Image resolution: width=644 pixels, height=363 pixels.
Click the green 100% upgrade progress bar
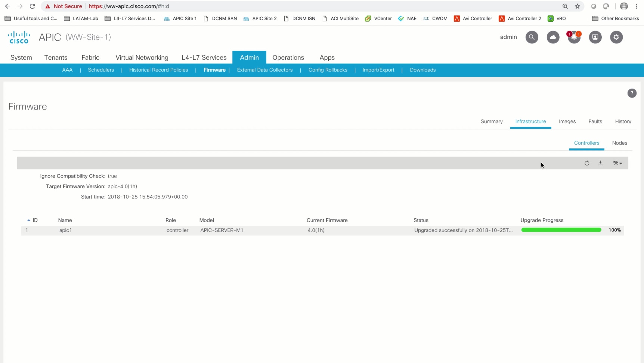[561, 230]
